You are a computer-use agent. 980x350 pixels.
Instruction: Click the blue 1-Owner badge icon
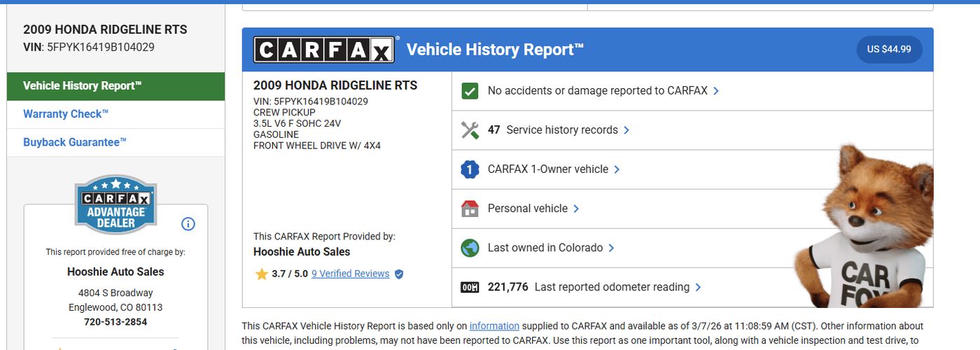[x=470, y=169]
